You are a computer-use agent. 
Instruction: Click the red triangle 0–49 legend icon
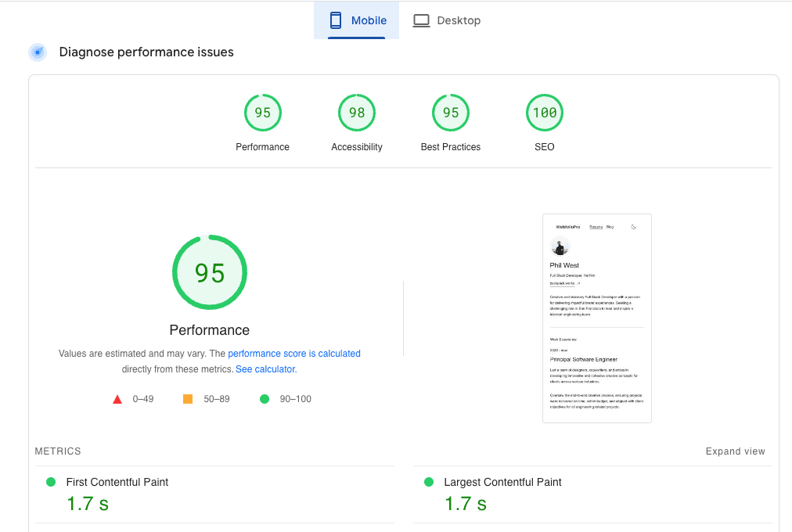tap(117, 399)
